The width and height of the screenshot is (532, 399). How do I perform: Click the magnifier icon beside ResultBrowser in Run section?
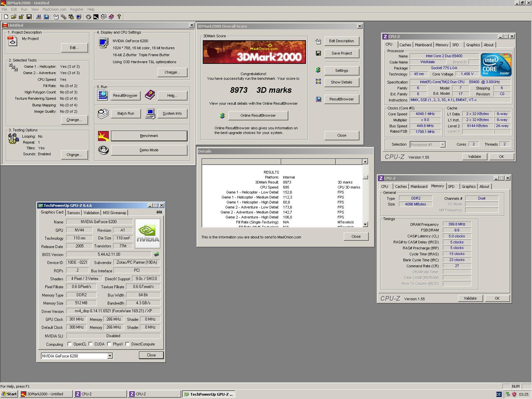(102, 95)
